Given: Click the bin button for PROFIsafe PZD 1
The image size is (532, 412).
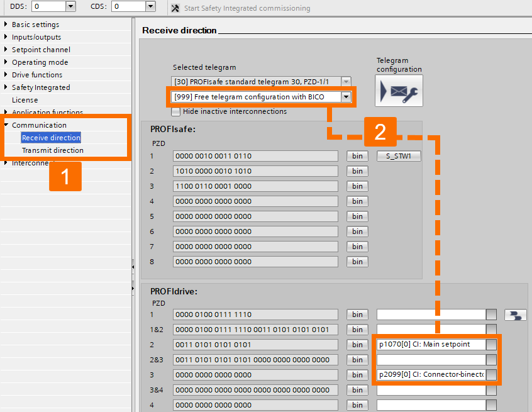Looking at the screenshot, I should click(x=357, y=155).
